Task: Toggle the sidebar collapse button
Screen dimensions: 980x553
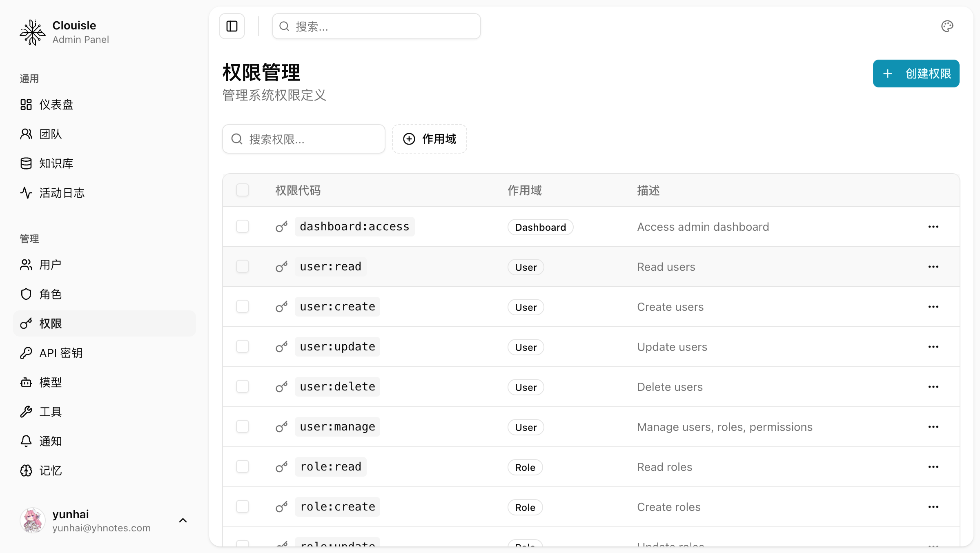Action: [x=232, y=26]
